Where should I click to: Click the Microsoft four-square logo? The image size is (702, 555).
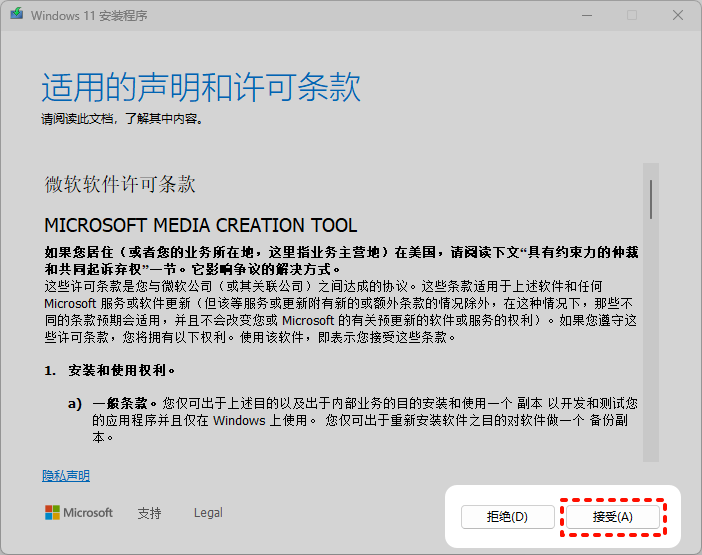pyautogui.click(x=52, y=513)
